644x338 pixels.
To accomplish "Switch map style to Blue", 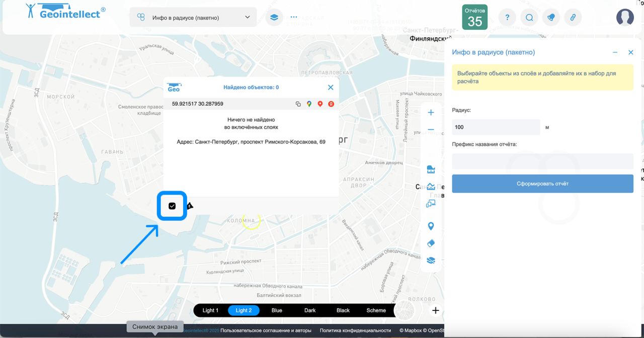I will click(277, 310).
